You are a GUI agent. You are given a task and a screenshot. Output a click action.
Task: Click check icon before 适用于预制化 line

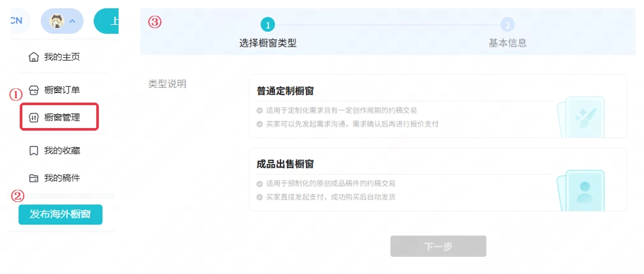(260, 184)
